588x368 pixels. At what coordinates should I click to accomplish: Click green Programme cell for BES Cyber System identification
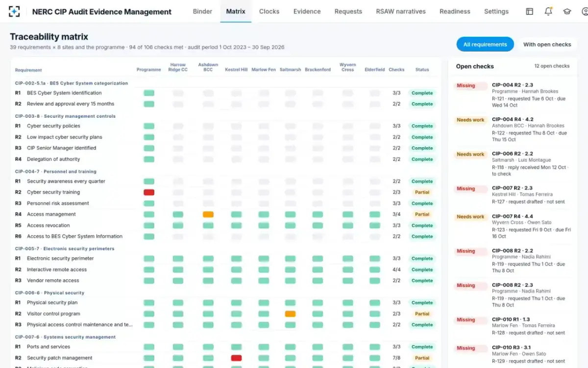(149, 93)
